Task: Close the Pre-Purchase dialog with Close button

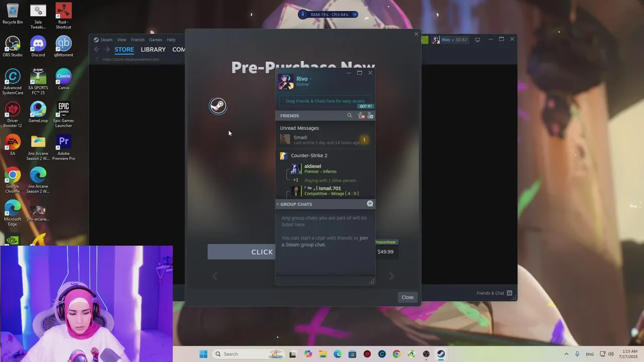Action: pyautogui.click(x=408, y=297)
